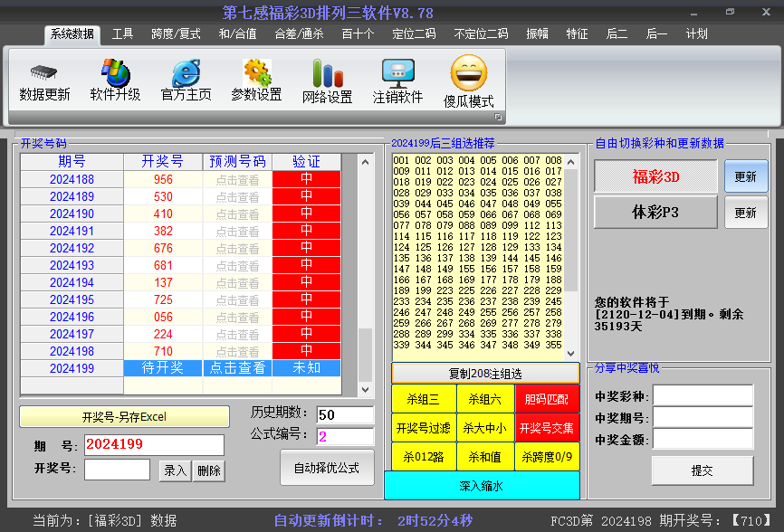Open 参数设置 gear icon
This screenshot has width=784, height=532.
[257, 73]
